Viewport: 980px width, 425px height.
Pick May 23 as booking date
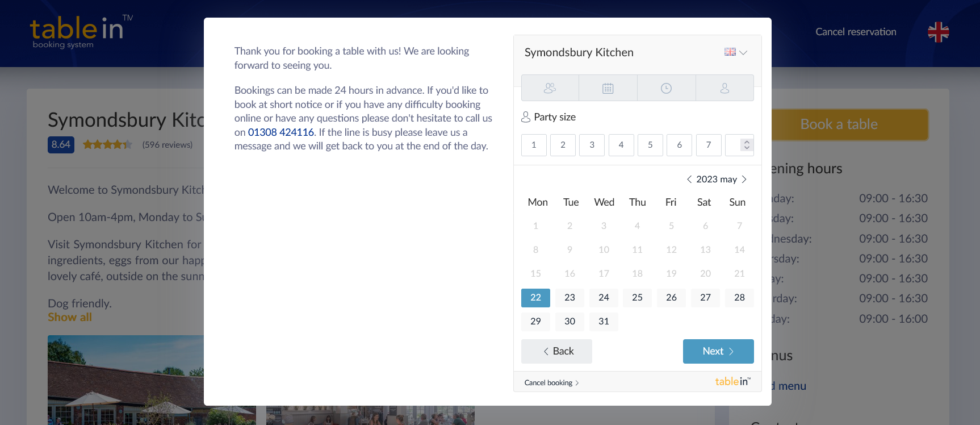(x=569, y=298)
